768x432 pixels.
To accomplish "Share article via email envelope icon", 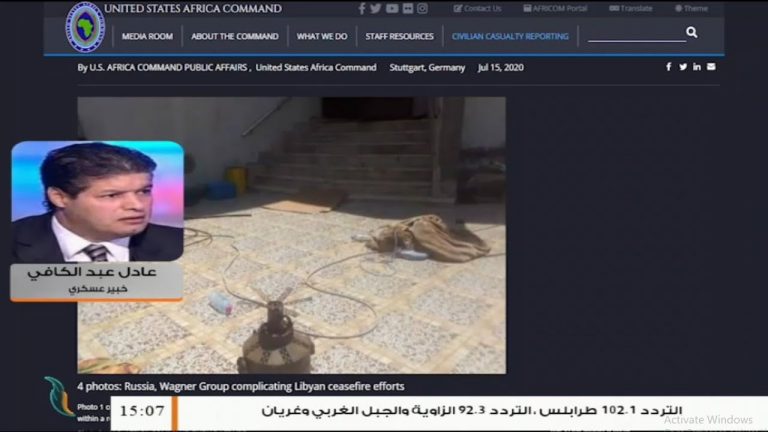I will 711,67.
